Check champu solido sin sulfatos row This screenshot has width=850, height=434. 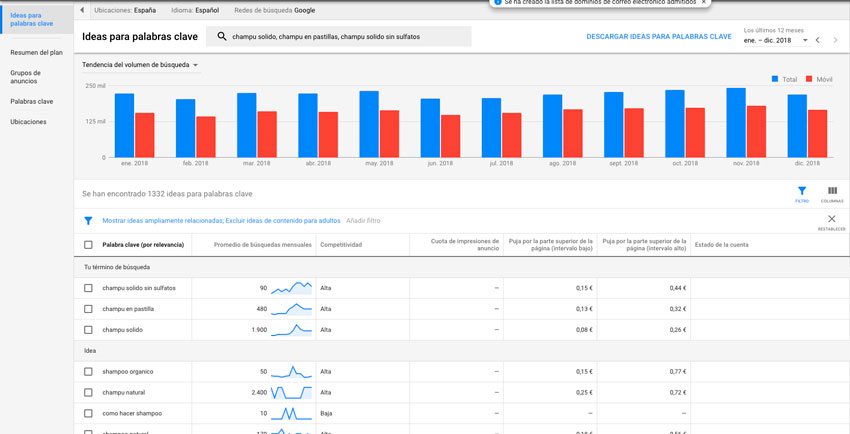[x=88, y=288]
